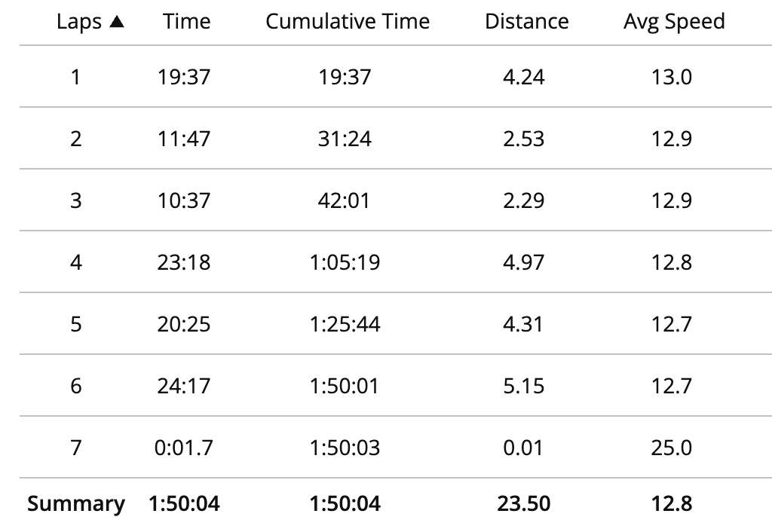Click lap 3 cumulative time 42:01

coord(344,200)
